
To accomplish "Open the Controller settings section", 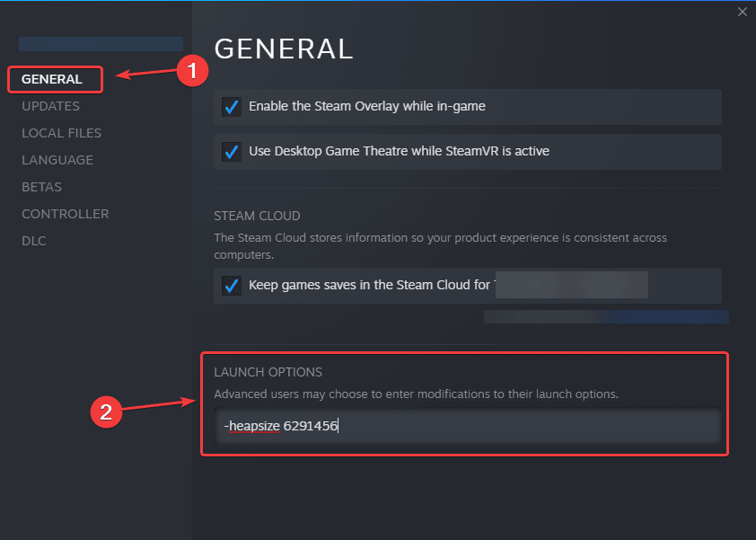I will pos(66,214).
